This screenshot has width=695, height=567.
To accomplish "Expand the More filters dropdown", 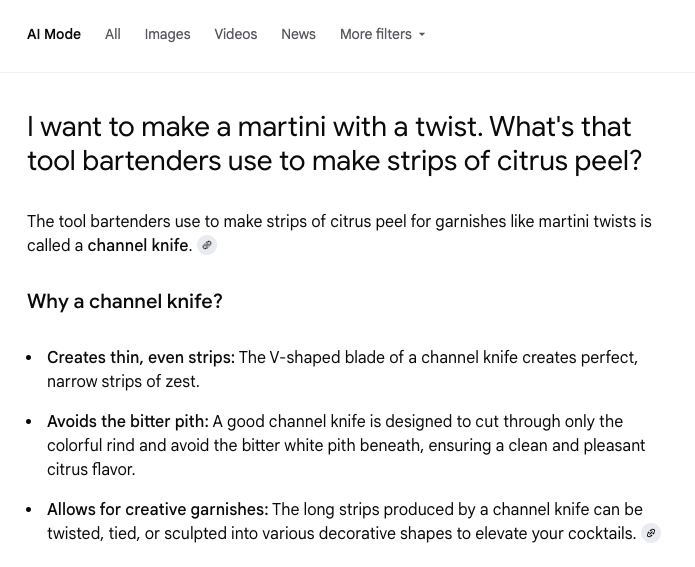I will click(376, 34).
